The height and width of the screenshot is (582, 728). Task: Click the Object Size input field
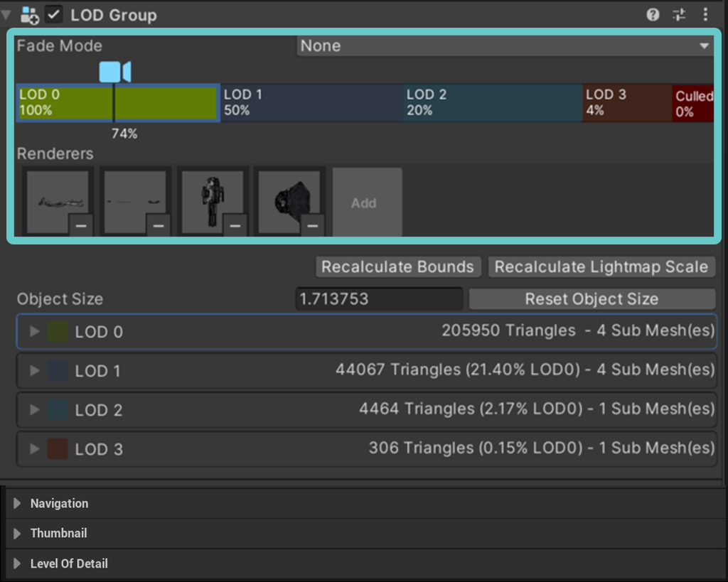point(380,299)
